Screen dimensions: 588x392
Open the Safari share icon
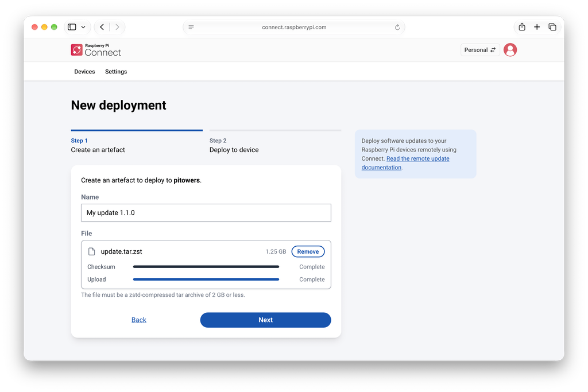coord(521,26)
